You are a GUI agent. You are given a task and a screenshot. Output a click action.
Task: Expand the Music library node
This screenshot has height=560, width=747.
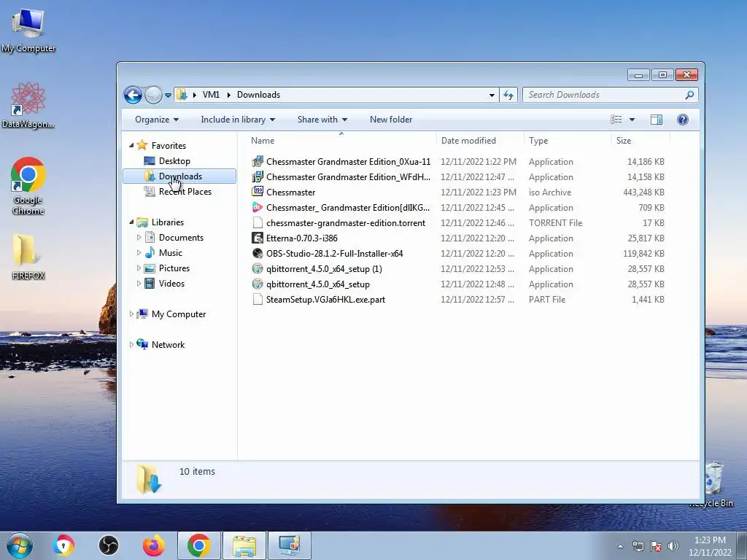(x=139, y=252)
